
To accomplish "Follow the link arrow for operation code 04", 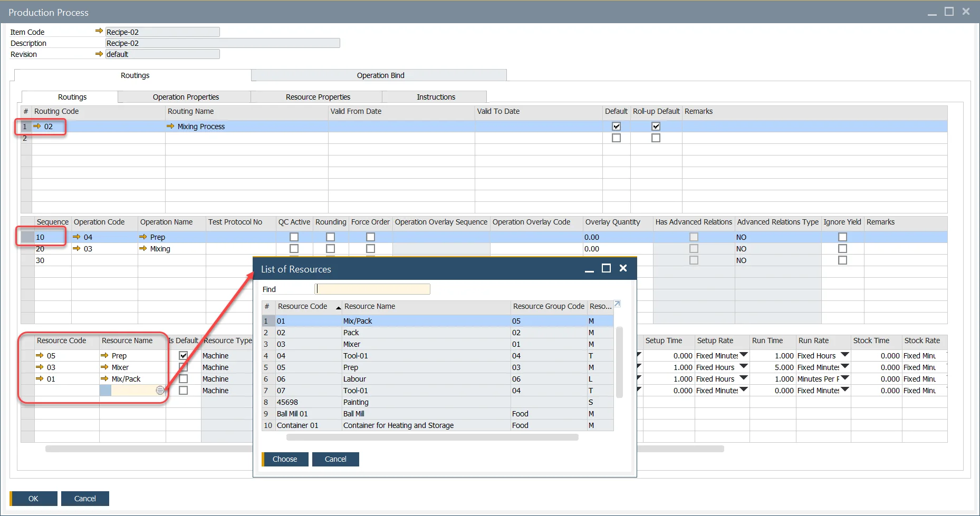I will click(x=76, y=237).
